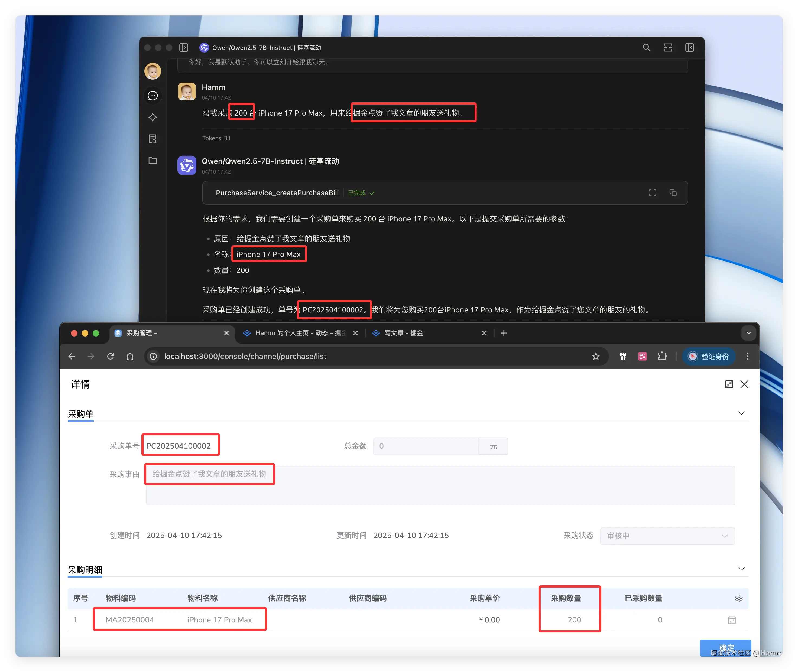The image size is (798, 672).
Task: Toggle the chat left sidebar panel
Action: tap(184, 48)
